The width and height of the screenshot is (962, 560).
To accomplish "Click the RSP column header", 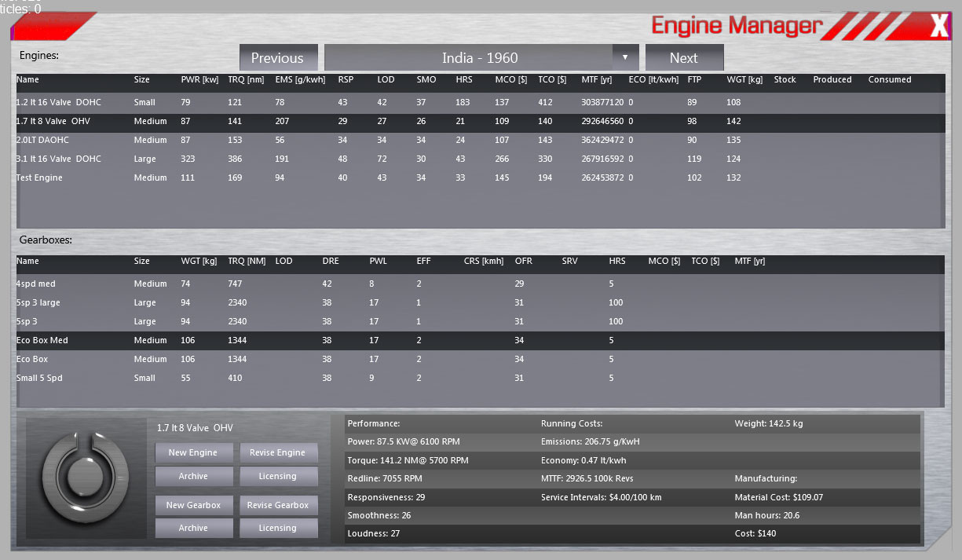I will click(x=346, y=79).
